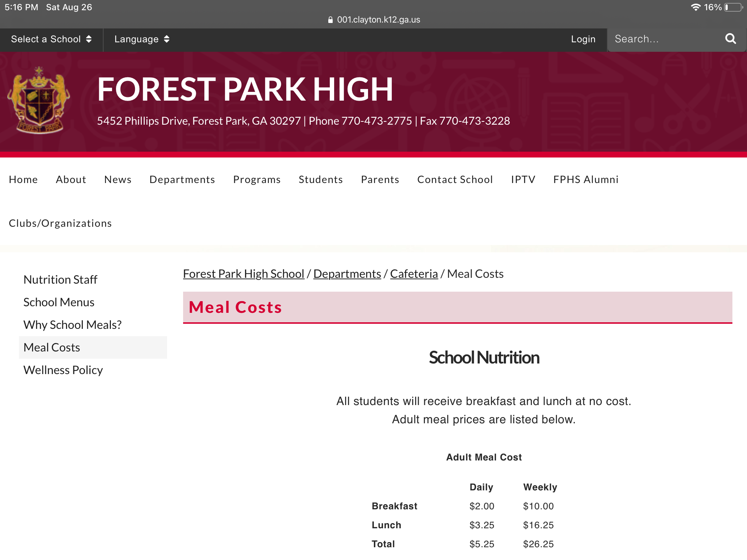Click Forest Park High School breadcrumb link
This screenshot has height=560, width=747.
[x=244, y=274]
